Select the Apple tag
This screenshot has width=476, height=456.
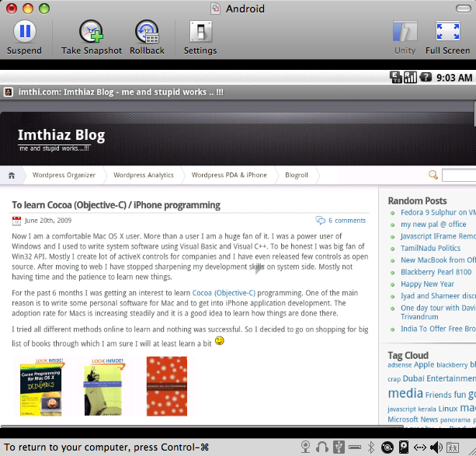424,364
